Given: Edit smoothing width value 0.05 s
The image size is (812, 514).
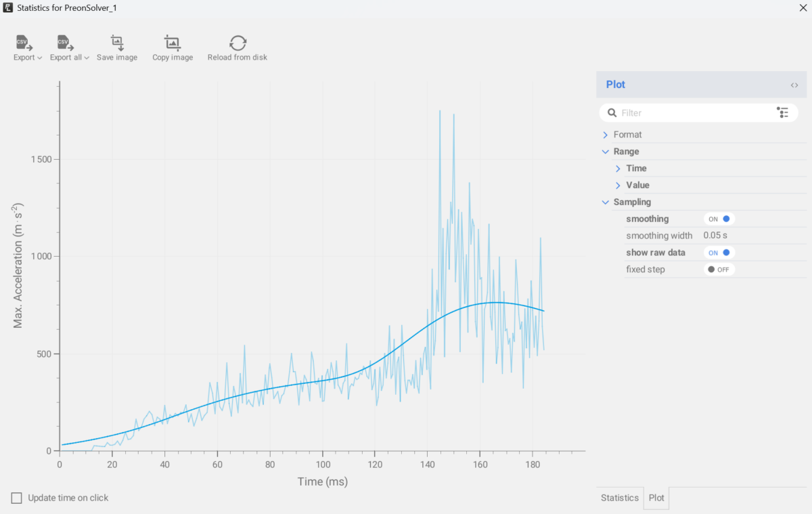Looking at the screenshot, I should tap(715, 236).
